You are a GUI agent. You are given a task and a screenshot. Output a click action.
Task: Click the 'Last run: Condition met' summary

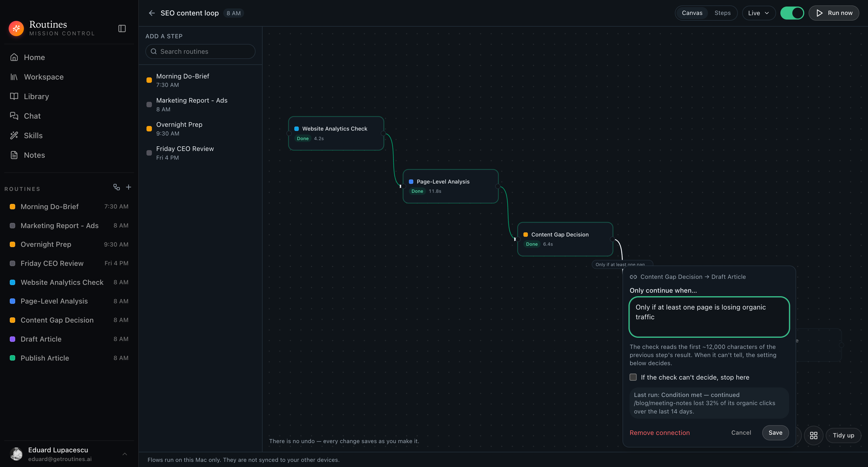709,403
